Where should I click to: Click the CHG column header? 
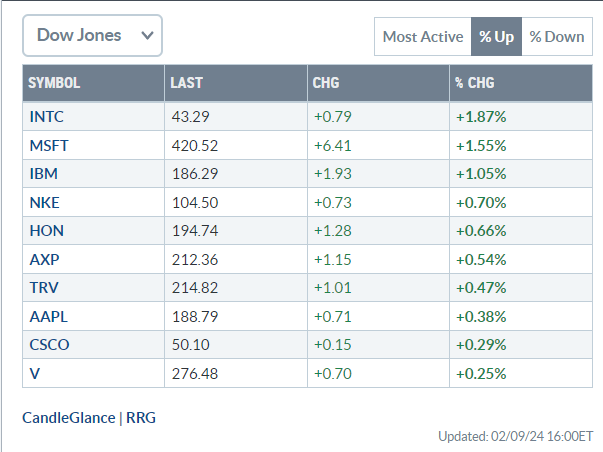click(326, 83)
